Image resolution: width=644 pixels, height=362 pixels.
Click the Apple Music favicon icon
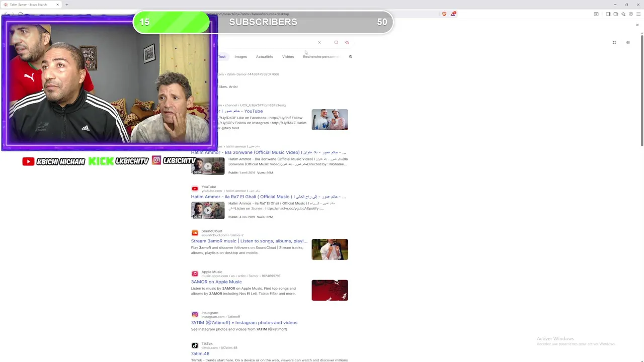pyautogui.click(x=195, y=274)
